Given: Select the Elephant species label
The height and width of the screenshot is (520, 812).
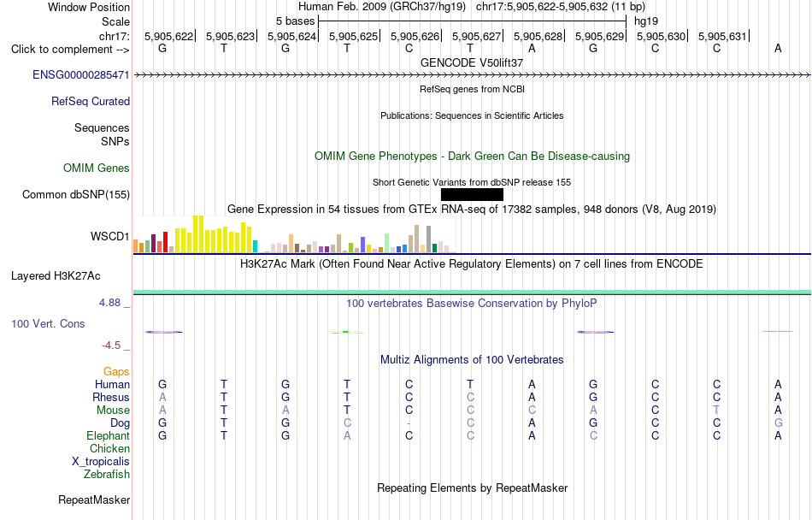Looking at the screenshot, I should (x=109, y=435).
